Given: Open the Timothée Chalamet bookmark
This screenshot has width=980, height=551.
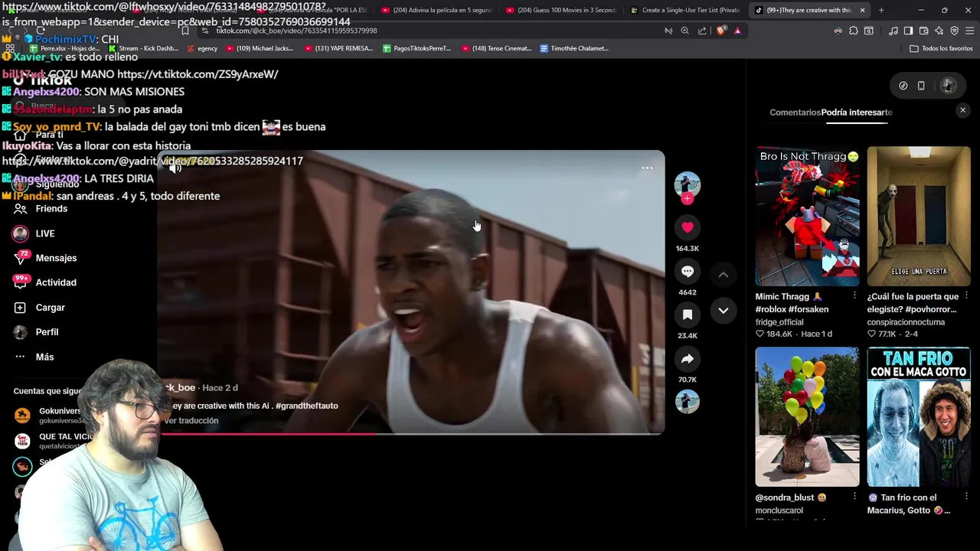Looking at the screenshot, I should pyautogui.click(x=574, y=48).
